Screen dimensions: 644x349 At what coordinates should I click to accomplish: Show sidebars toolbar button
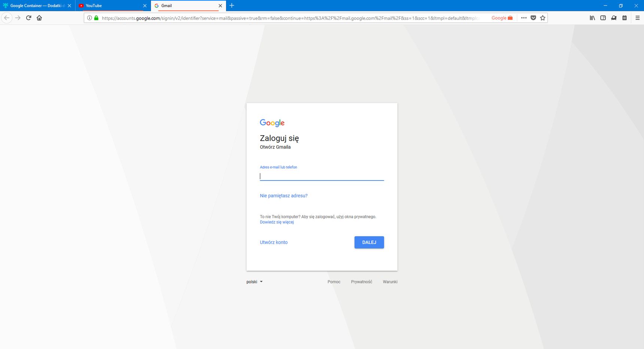603,18
